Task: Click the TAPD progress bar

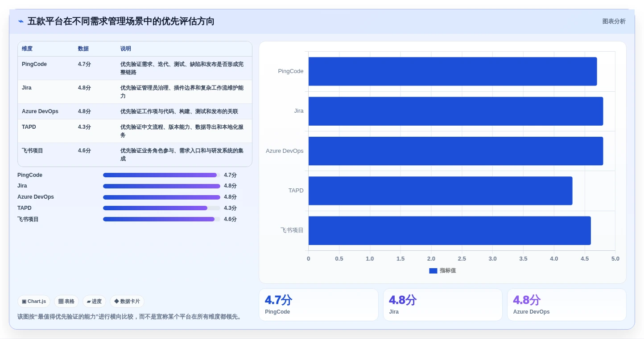Action: pos(161,208)
